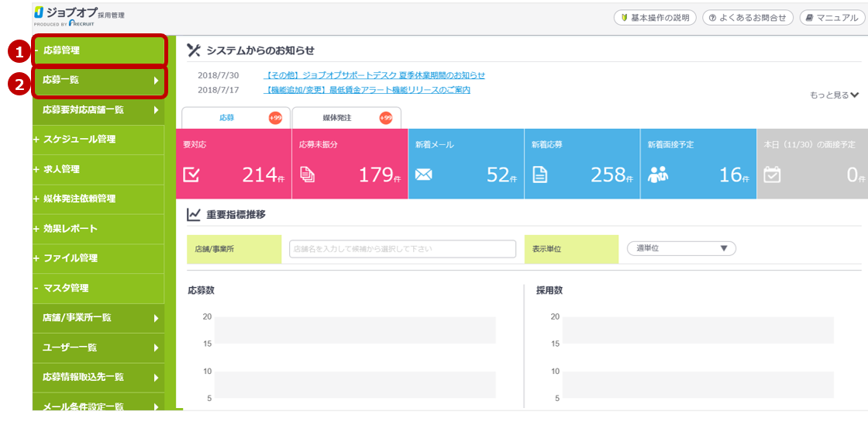The image size is (868, 429).
Task: Click the +99 badge on 媒体発注 tab
Action: click(x=385, y=118)
